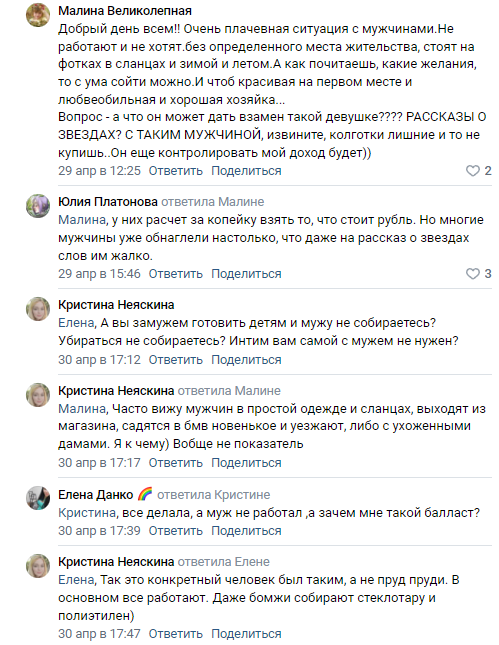Reply to the 30 апр 17:47 comment
This screenshot has height=645, width=499.
tap(176, 633)
